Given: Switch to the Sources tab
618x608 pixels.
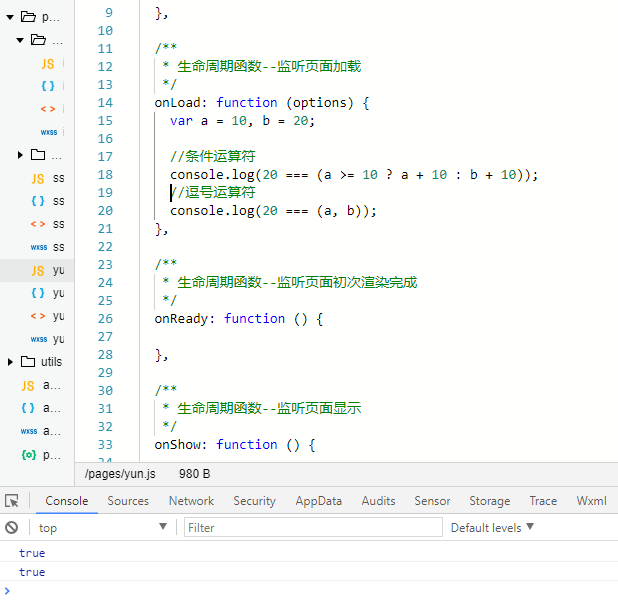Looking at the screenshot, I should coord(128,501).
